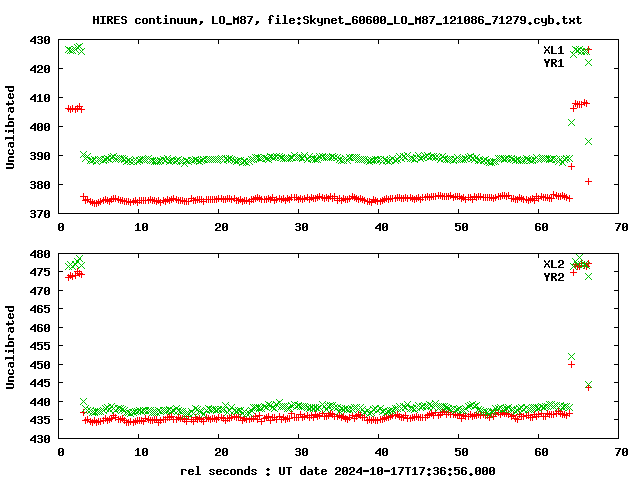The width and height of the screenshot is (640, 480).
Task: Click the isolated green YR2 point near value 452
Action: pyautogui.click(x=571, y=356)
